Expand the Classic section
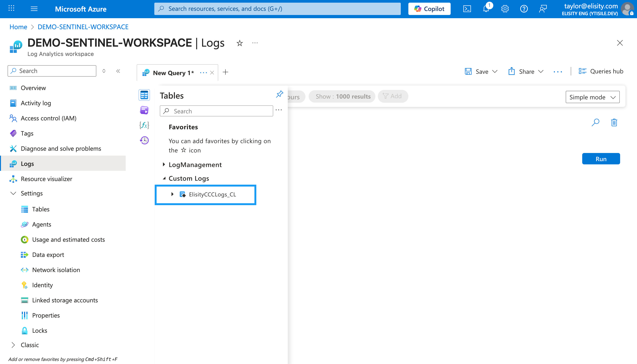 pos(13,345)
